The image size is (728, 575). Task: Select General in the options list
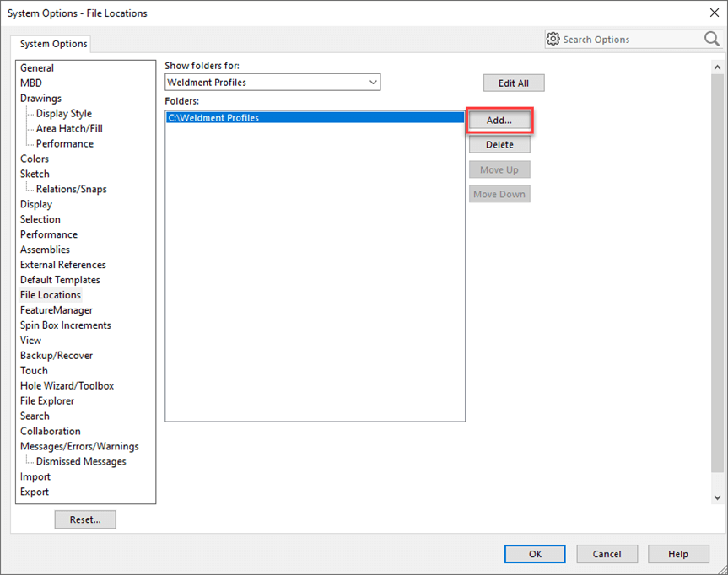tap(37, 67)
